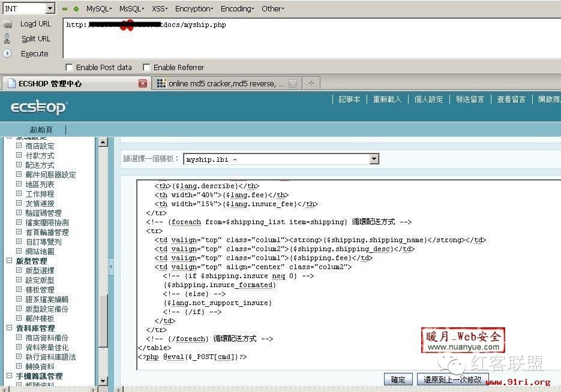
Task: Enable Referrer checkbox
Action: tap(146, 67)
